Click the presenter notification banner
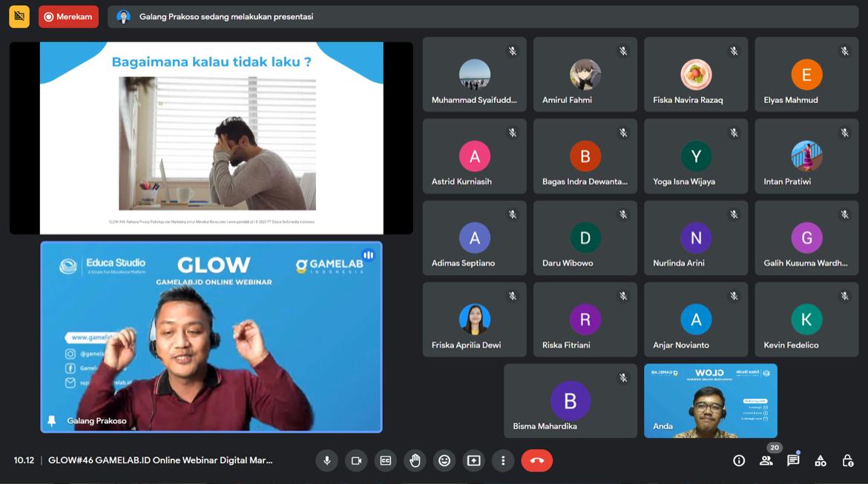 [483, 16]
